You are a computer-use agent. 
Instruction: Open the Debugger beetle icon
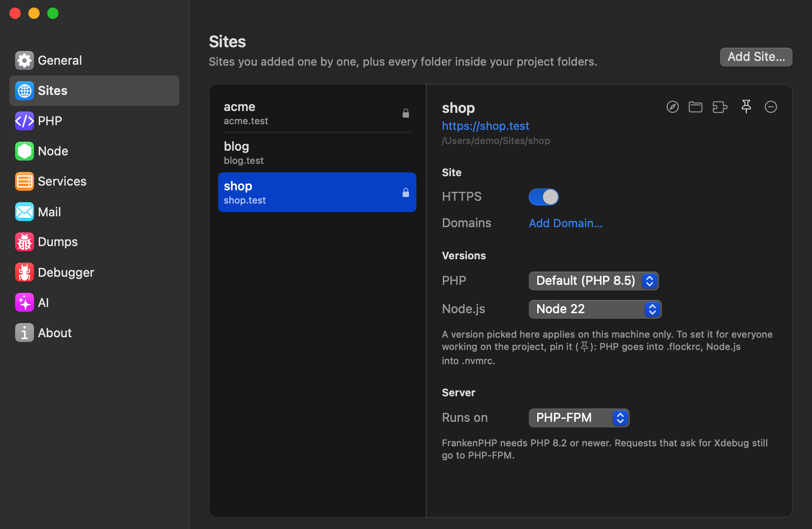pyautogui.click(x=24, y=272)
